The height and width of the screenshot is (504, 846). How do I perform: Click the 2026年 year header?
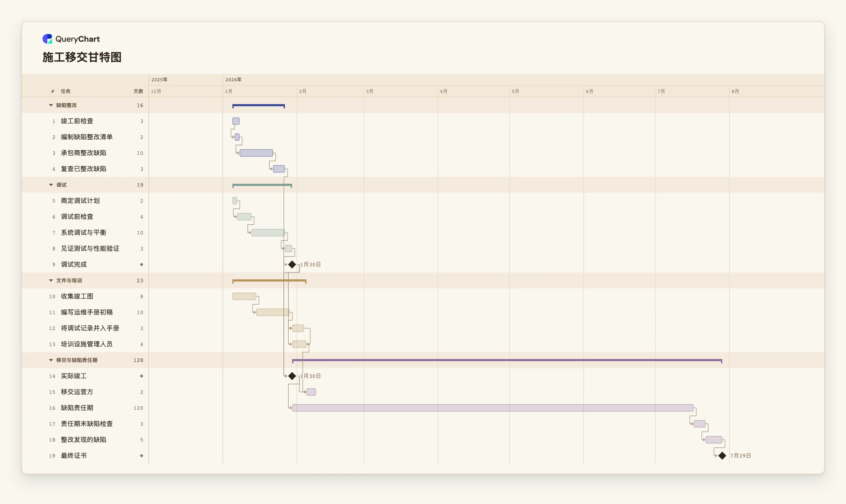(x=234, y=80)
